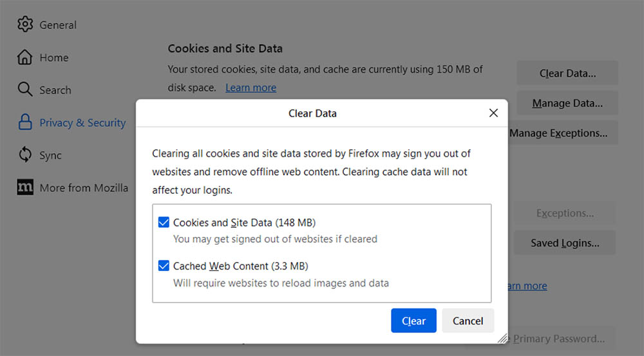Select Privacy & Security category label
Image resolution: width=644 pixels, height=356 pixels.
coord(82,123)
